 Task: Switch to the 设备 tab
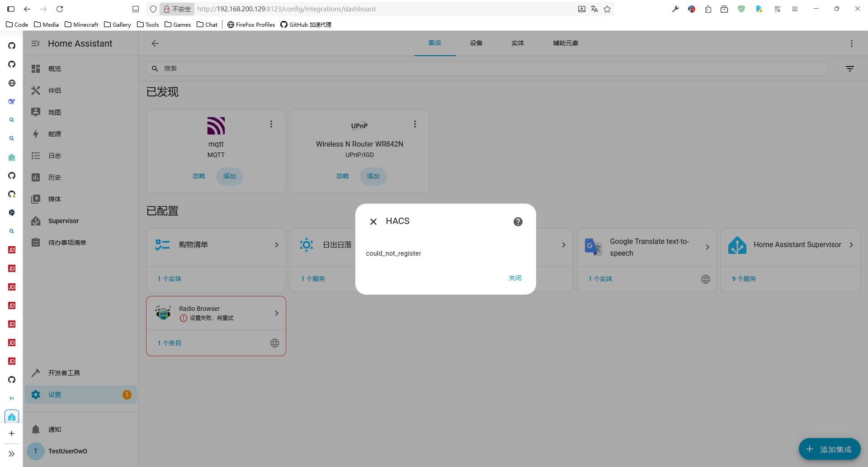click(x=476, y=43)
